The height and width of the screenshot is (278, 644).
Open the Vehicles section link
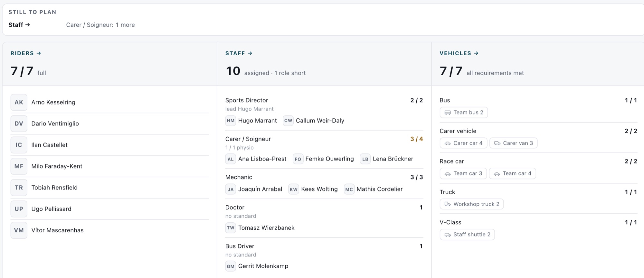tap(459, 53)
